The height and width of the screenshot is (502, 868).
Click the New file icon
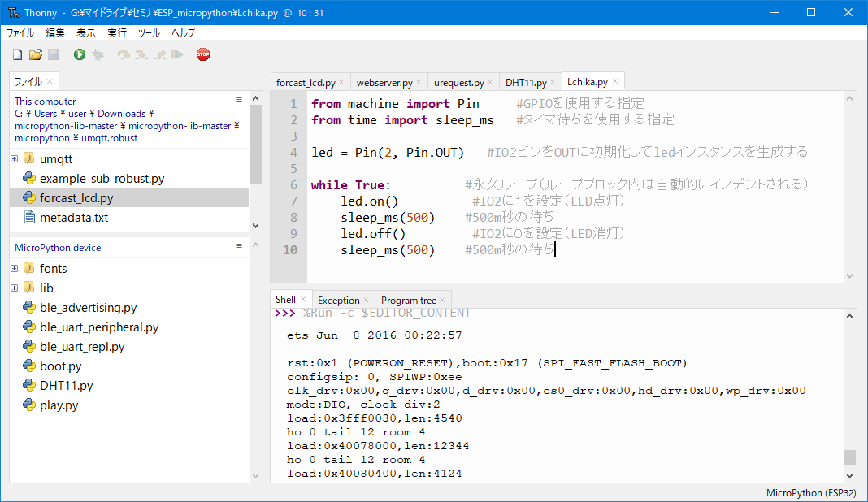[17, 54]
